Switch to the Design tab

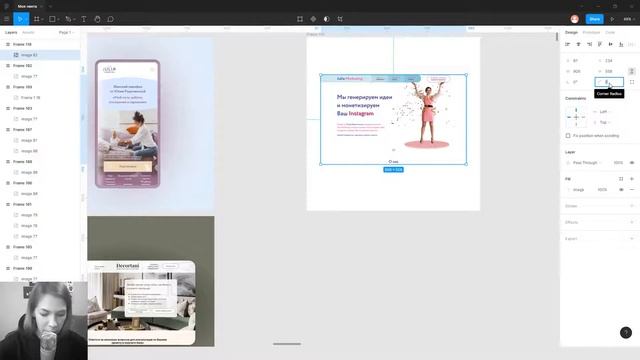coord(571,32)
